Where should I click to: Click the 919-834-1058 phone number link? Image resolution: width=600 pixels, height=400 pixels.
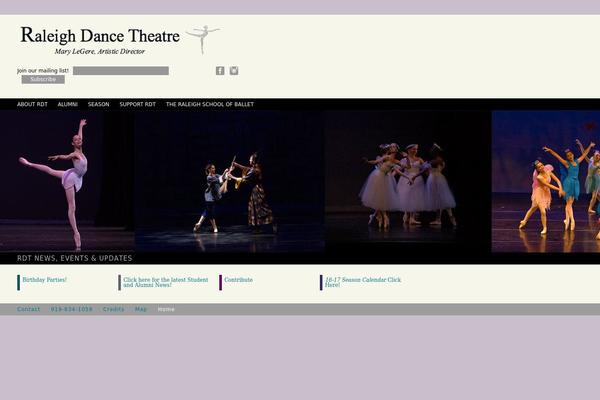[72, 309]
